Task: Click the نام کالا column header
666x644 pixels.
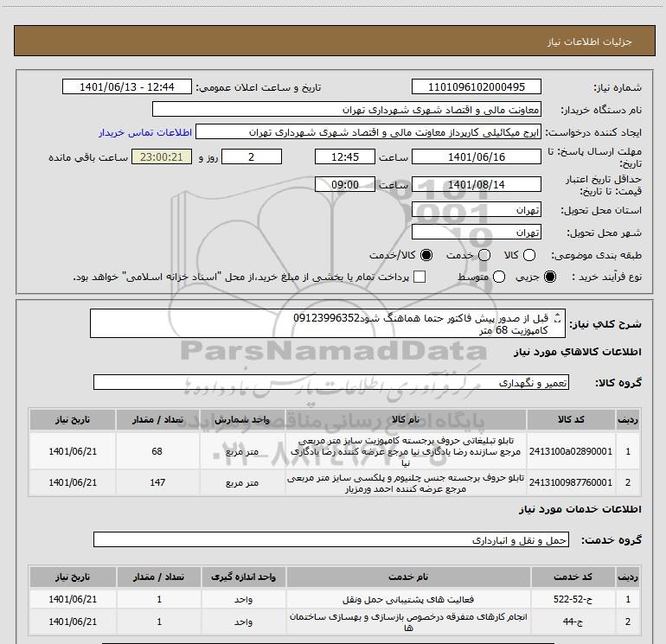Action: (406, 419)
